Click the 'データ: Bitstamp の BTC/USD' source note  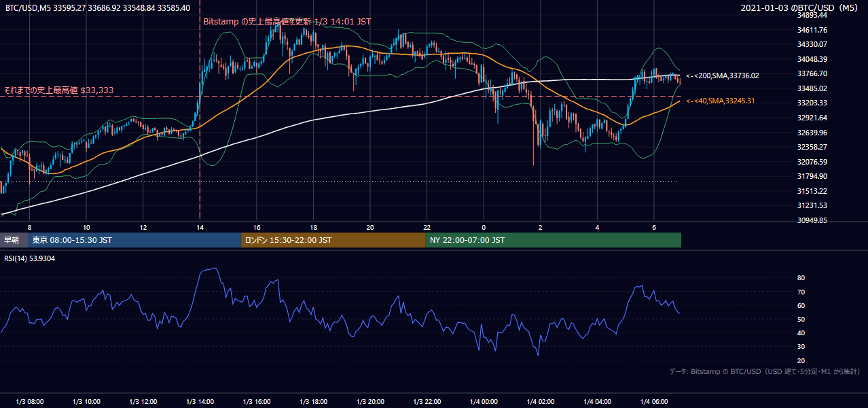tap(765, 372)
